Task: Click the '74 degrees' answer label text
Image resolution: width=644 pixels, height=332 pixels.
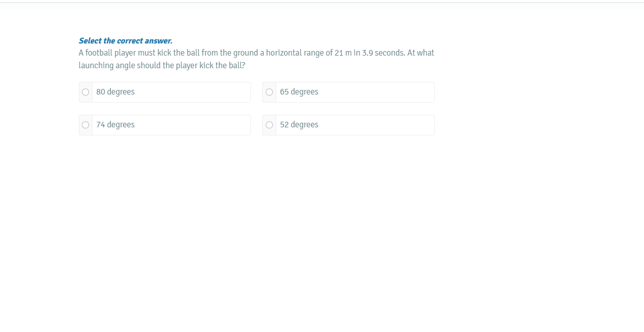Action: point(115,125)
